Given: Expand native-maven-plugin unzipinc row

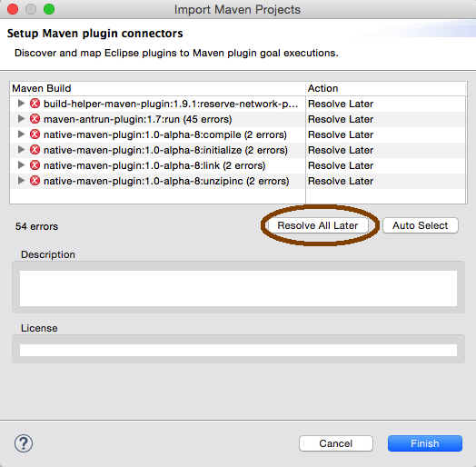Looking at the screenshot, I should (21, 181).
